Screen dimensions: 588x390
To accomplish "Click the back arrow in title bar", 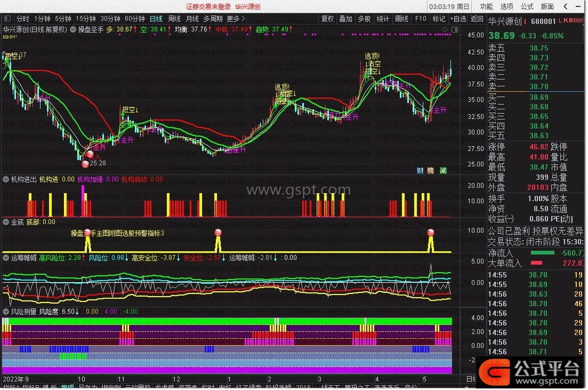I will [566, 6].
